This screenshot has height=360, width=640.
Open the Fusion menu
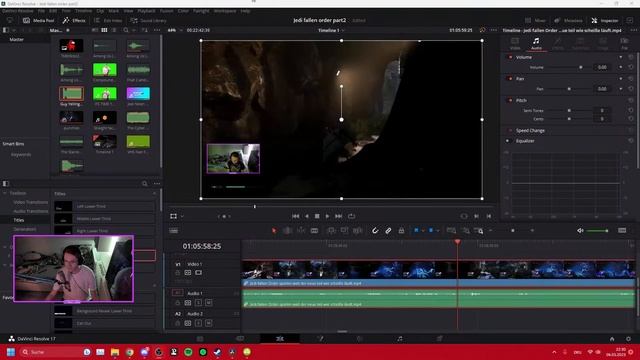point(166,11)
